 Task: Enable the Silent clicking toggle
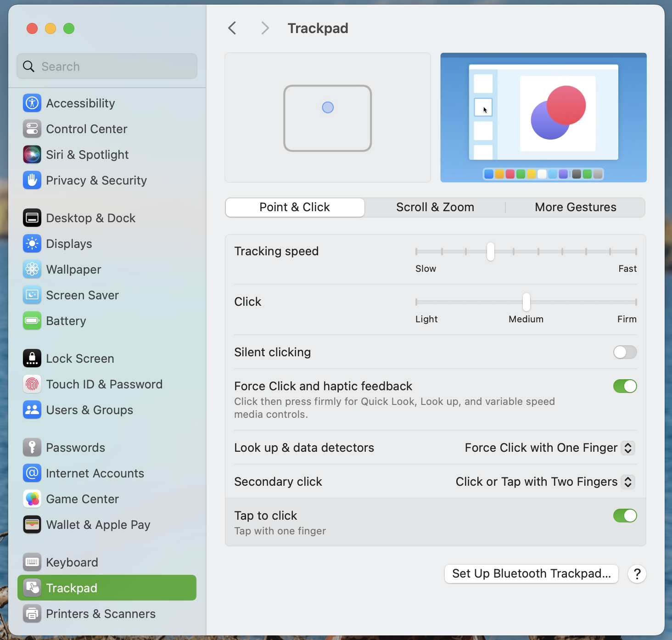tap(625, 352)
